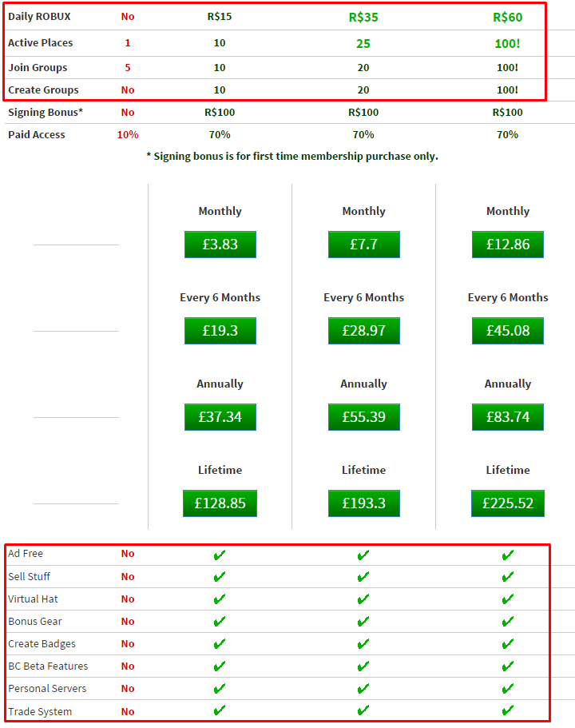This screenshot has height=728, width=575.
Task: Click the £12.86 Monthly price button
Action: coord(508,245)
